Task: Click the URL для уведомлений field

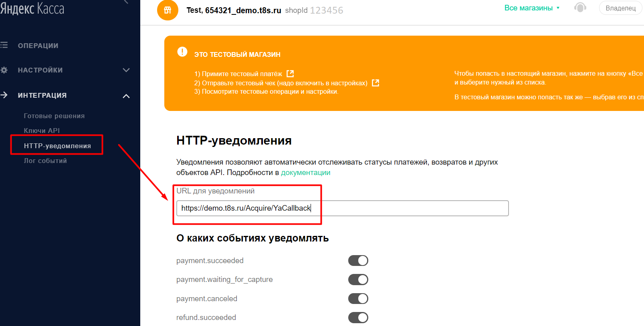Action: click(x=343, y=208)
